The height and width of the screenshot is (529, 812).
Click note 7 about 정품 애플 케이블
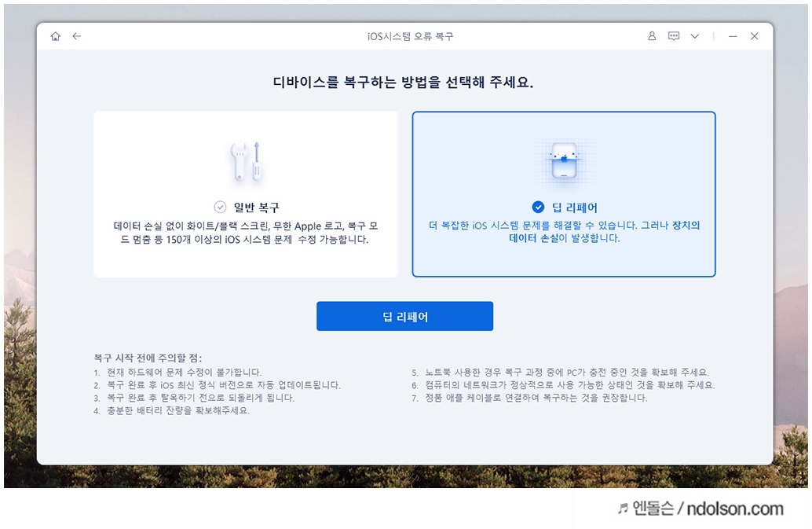529,398
